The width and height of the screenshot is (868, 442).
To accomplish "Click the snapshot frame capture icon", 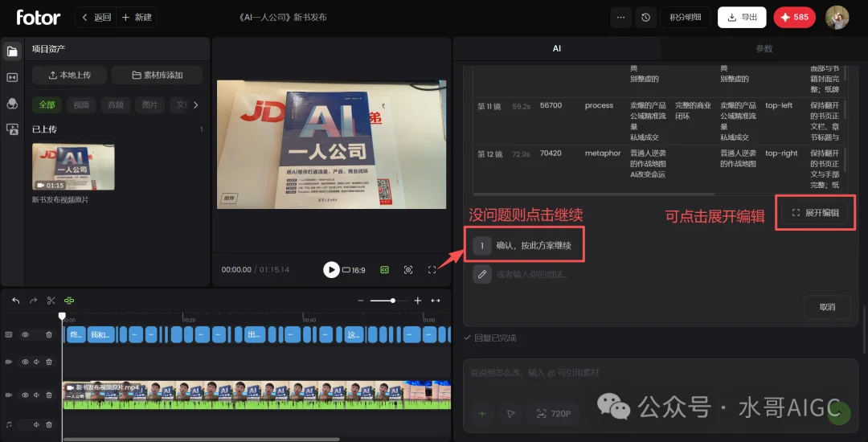I will 408,270.
